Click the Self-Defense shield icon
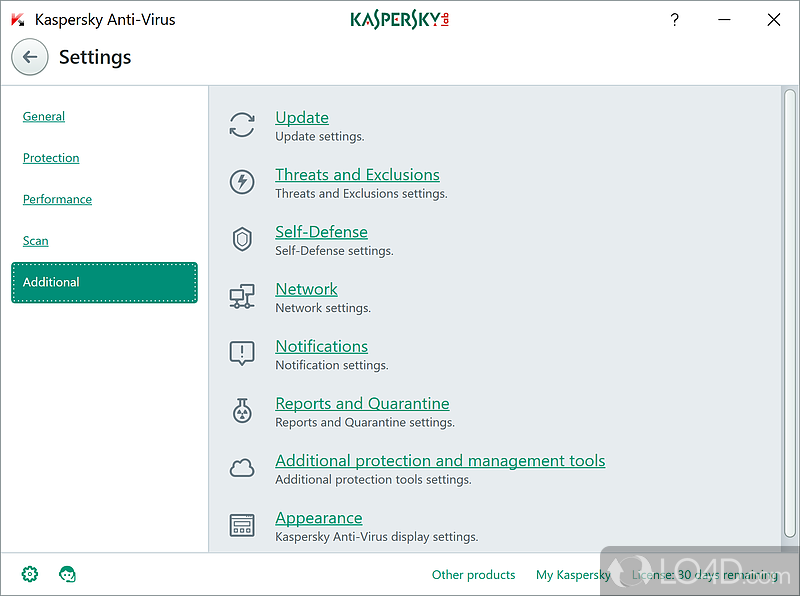 (x=242, y=239)
